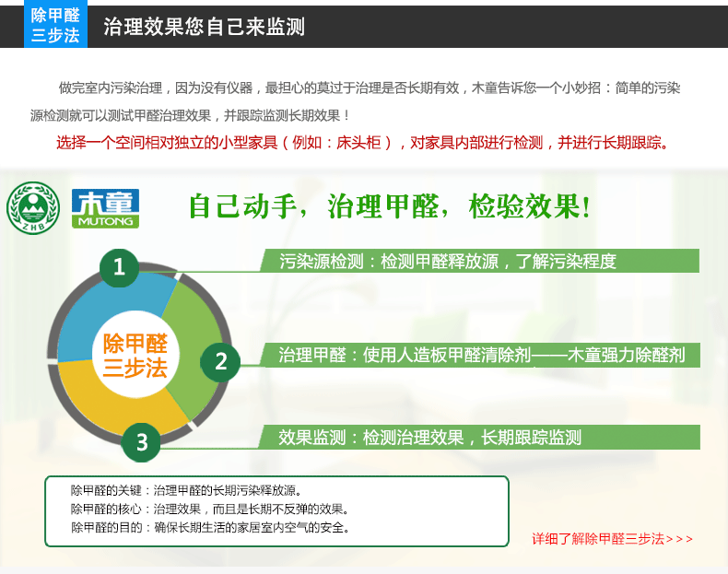Click the red sentence starting 选择一个空间相对独立
This screenshot has width=728, height=574.
coord(362,143)
